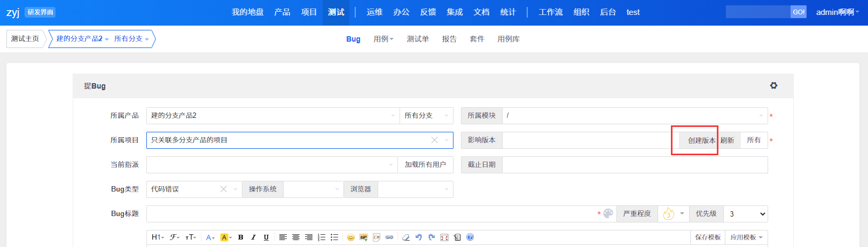
Task: Open the Bug title color palette picker
Action: [608, 214]
